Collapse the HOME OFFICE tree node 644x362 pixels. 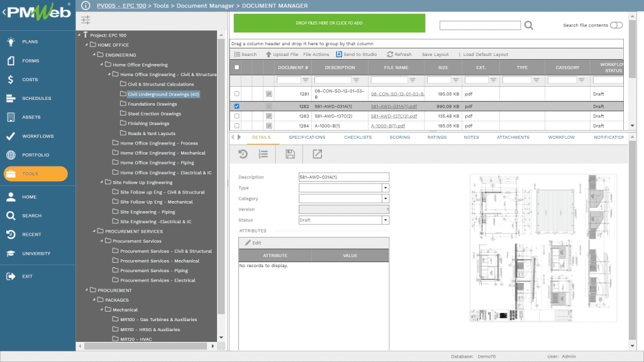pyautogui.click(x=87, y=45)
